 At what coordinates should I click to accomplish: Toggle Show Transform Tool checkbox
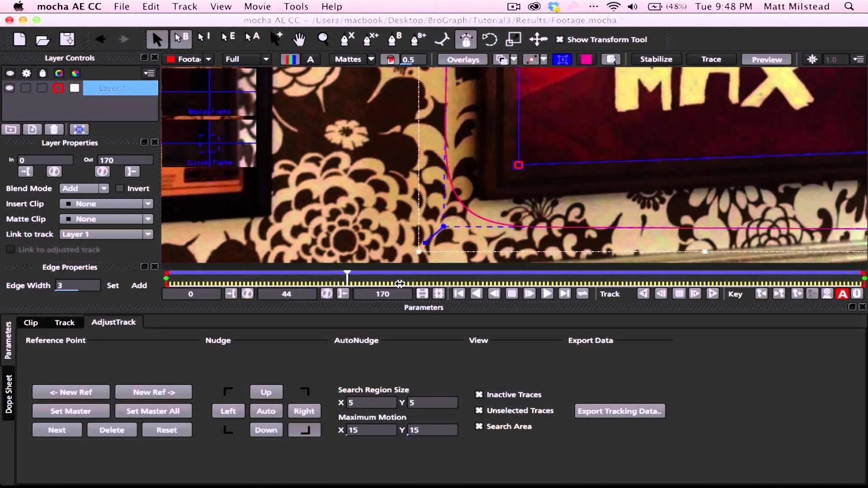point(560,40)
